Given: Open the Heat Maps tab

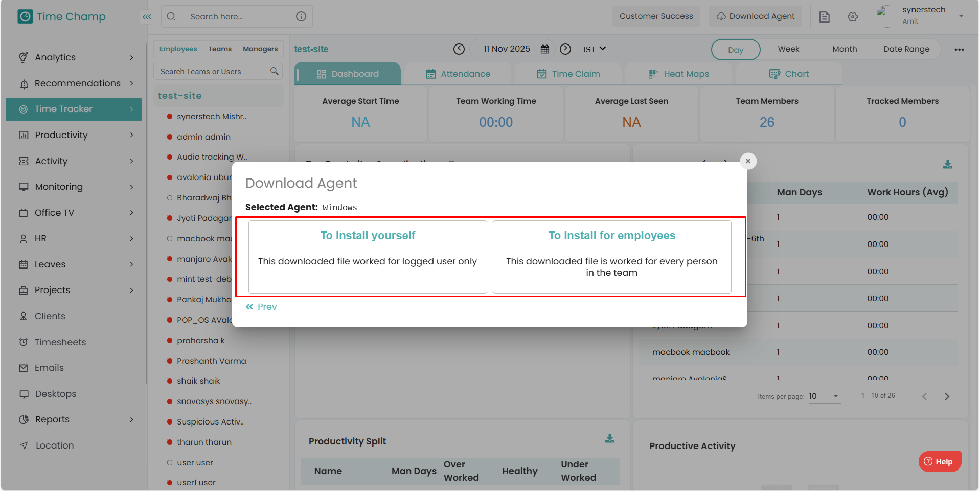Looking at the screenshot, I should point(679,74).
